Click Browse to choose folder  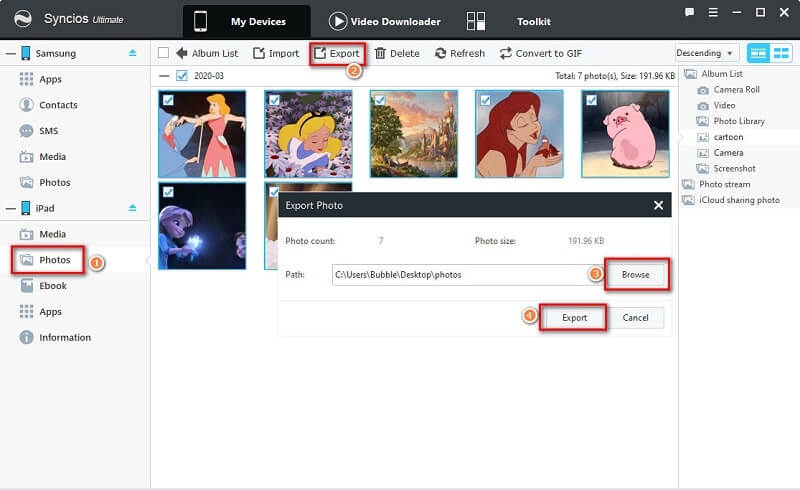tap(636, 275)
